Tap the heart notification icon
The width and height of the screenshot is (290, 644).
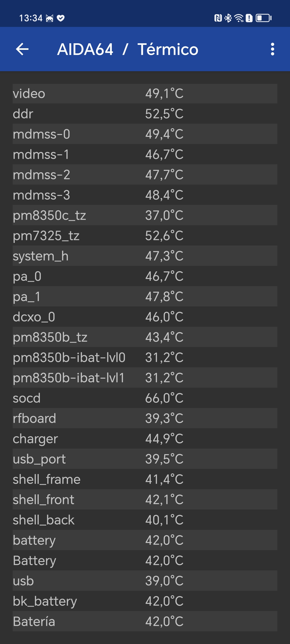[x=61, y=18]
